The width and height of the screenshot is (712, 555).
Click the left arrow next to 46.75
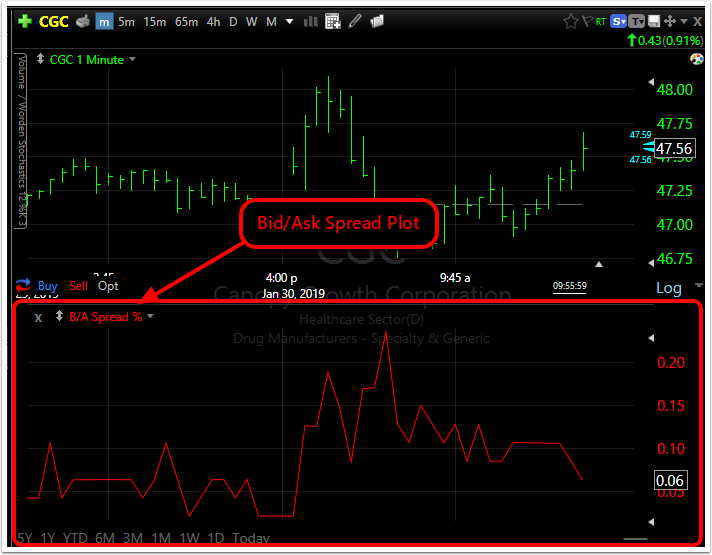(651, 263)
